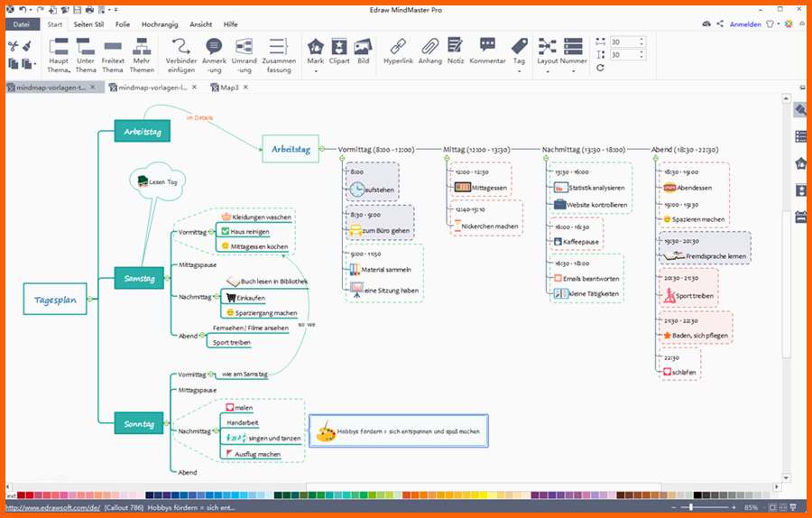This screenshot has height=518, width=812.
Task: Attach a file with Anhang
Action: (x=429, y=51)
